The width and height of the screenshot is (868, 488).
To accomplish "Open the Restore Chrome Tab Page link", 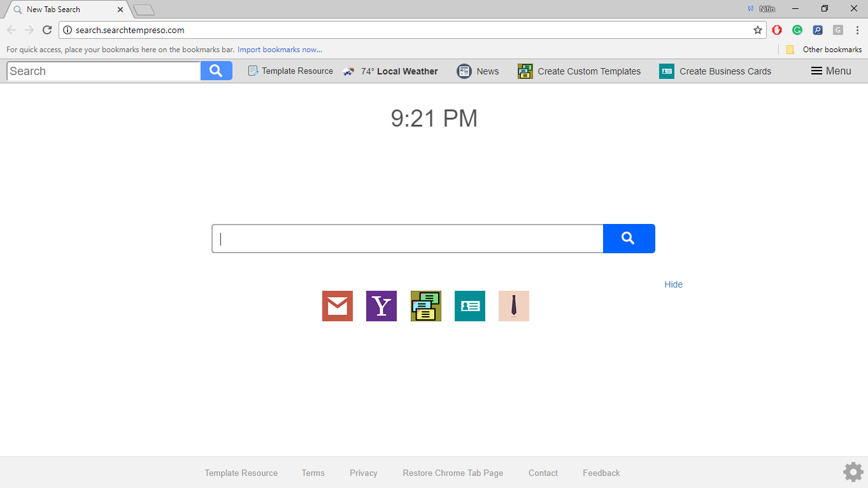I will coord(452,473).
